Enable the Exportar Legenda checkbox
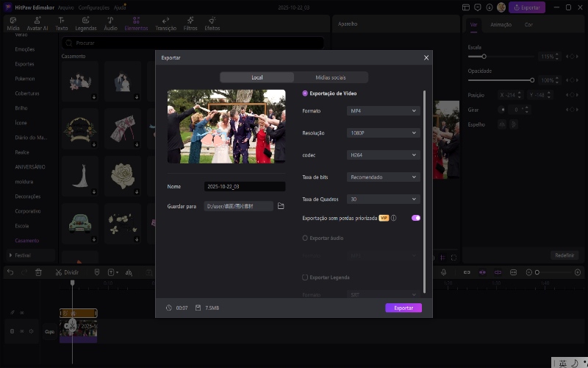The image size is (588, 368). (305, 277)
